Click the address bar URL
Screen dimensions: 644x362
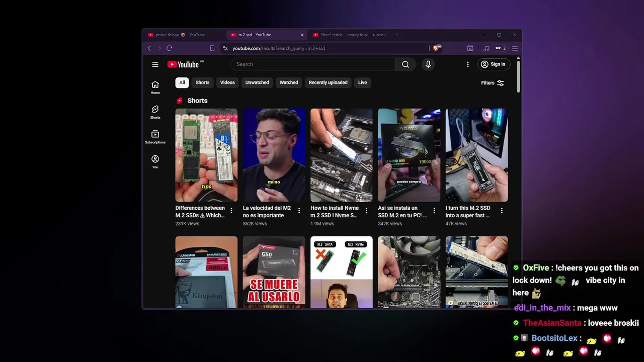click(279, 48)
